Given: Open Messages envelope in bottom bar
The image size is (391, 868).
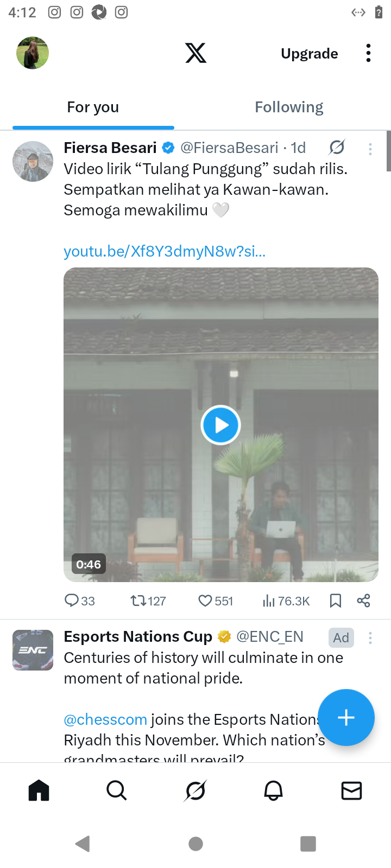Looking at the screenshot, I should [352, 791].
